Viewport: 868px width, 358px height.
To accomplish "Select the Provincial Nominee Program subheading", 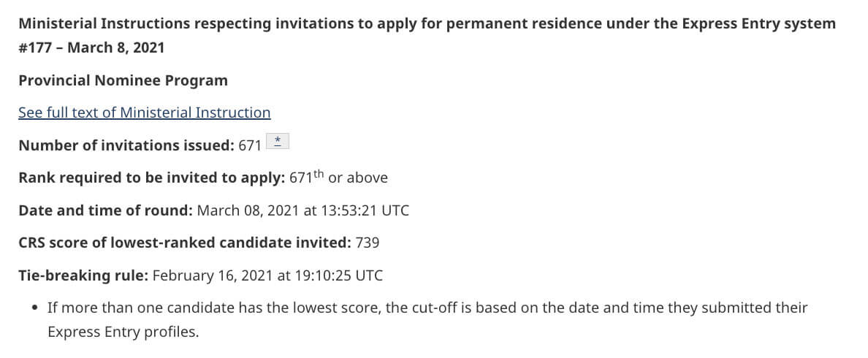I will click(123, 80).
